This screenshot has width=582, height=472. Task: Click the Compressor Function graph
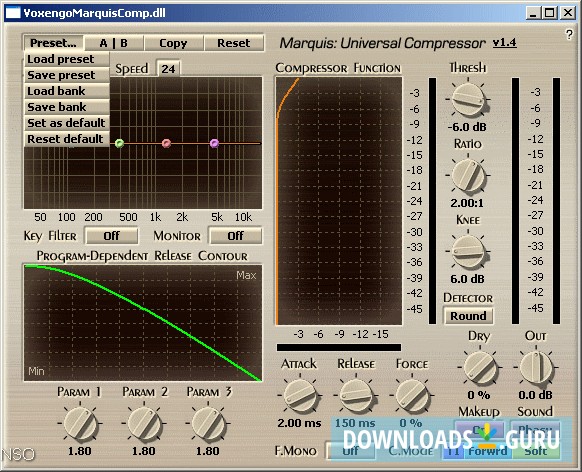[x=339, y=201]
